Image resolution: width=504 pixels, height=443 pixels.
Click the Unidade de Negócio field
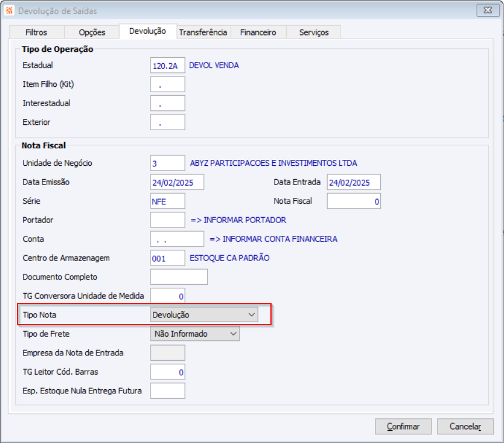[168, 163]
